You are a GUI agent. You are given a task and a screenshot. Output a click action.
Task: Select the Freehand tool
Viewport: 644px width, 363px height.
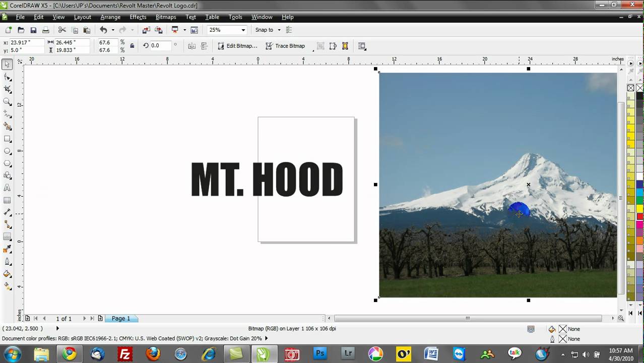(7, 113)
